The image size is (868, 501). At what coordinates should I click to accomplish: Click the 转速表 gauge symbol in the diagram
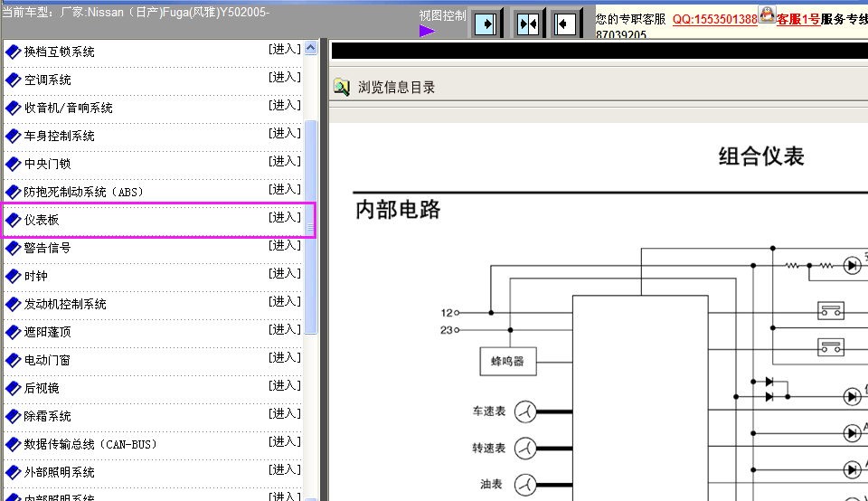click(525, 449)
